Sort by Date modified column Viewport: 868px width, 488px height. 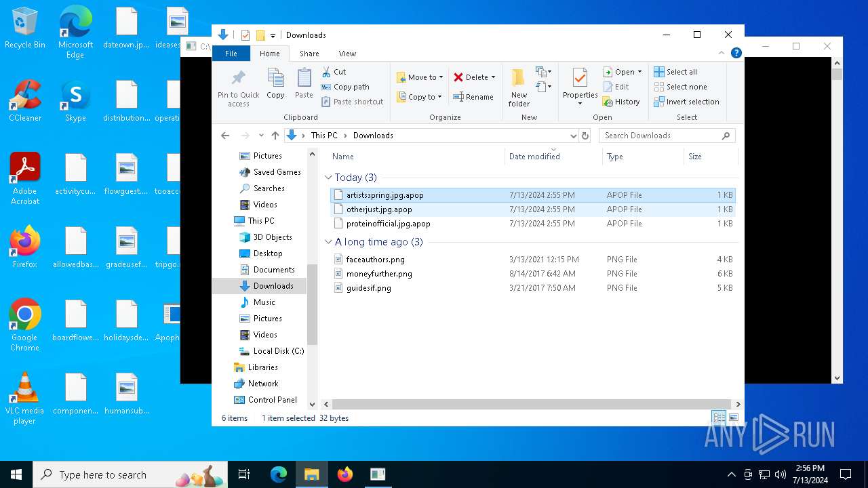click(553, 157)
